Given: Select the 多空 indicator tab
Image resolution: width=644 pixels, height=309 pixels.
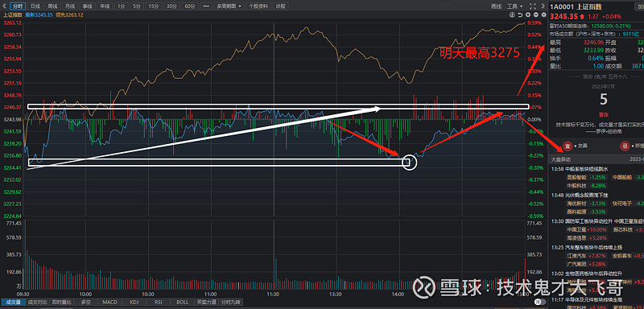Looking at the screenshot, I should (85, 302).
